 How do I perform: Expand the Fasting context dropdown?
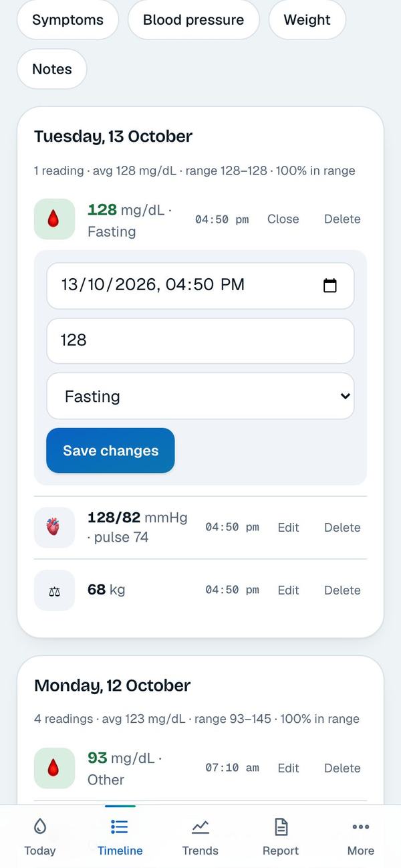[x=200, y=396]
